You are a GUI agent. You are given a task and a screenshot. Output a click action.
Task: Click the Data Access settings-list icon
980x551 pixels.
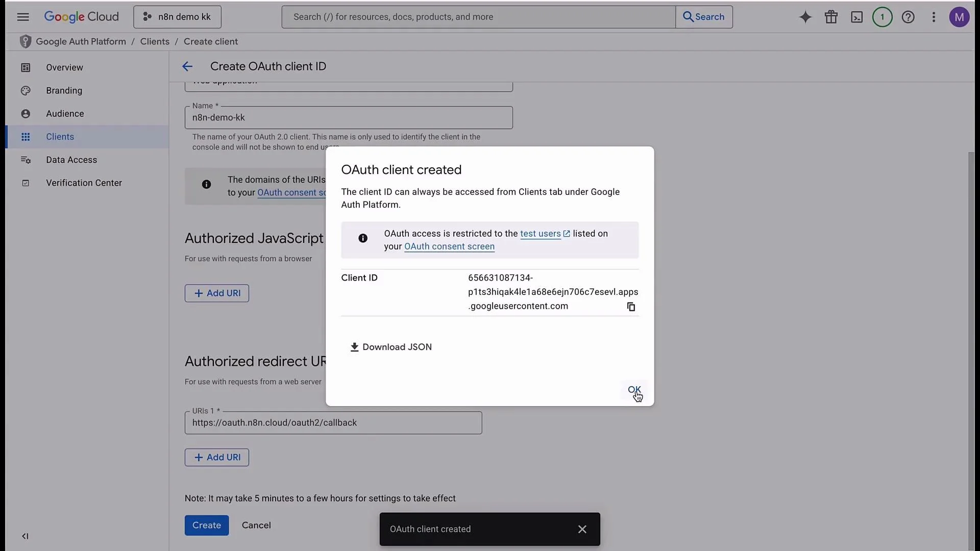(x=26, y=160)
